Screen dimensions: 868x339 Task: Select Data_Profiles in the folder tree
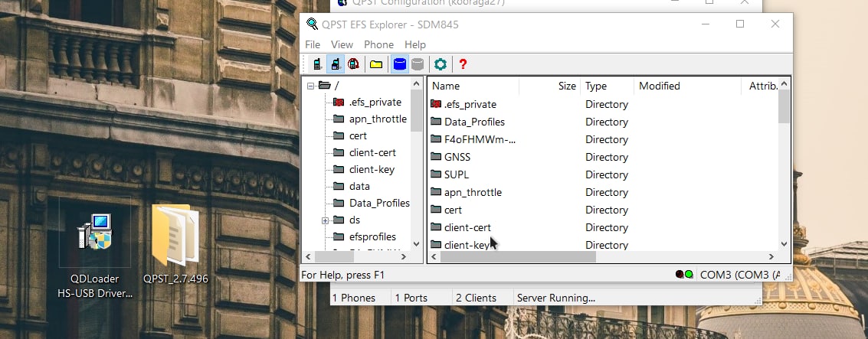(379, 203)
